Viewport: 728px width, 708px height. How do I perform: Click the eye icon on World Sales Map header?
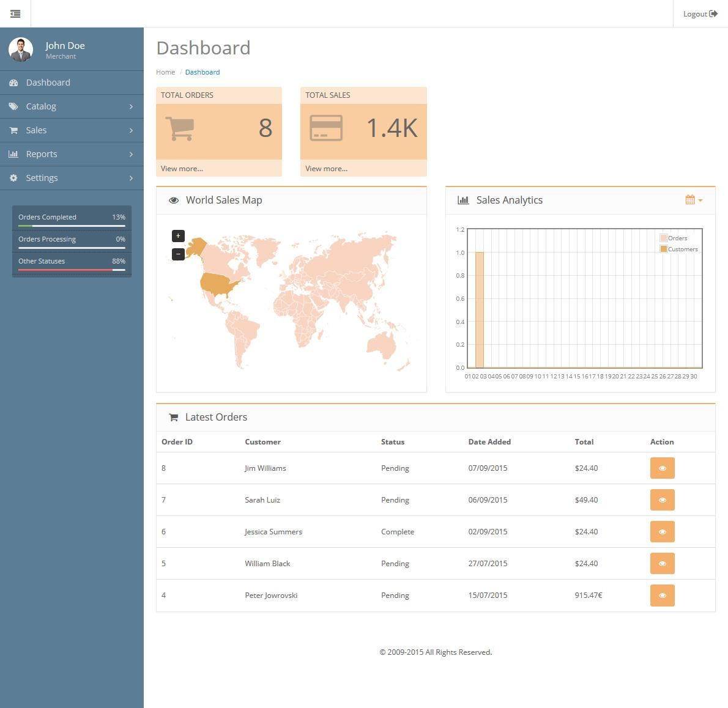[x=174, y=200]
